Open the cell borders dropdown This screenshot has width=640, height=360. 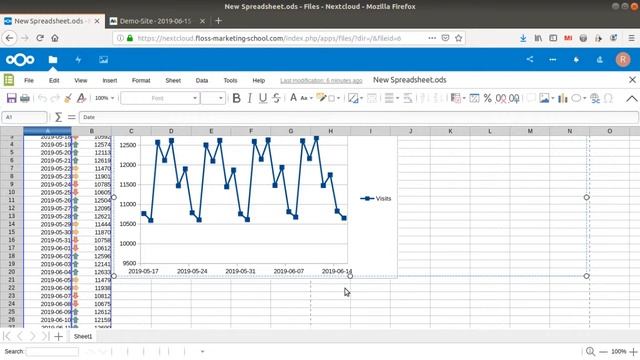pos(356,98)
